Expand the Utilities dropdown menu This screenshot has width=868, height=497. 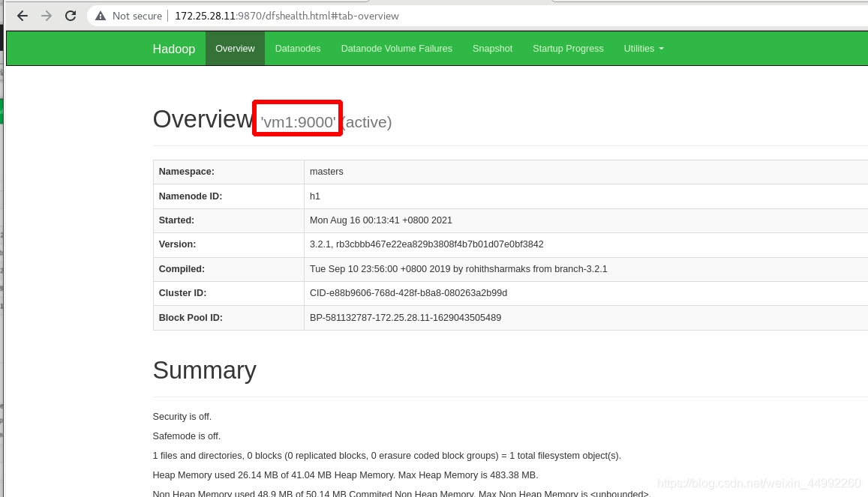coord(644,49)
